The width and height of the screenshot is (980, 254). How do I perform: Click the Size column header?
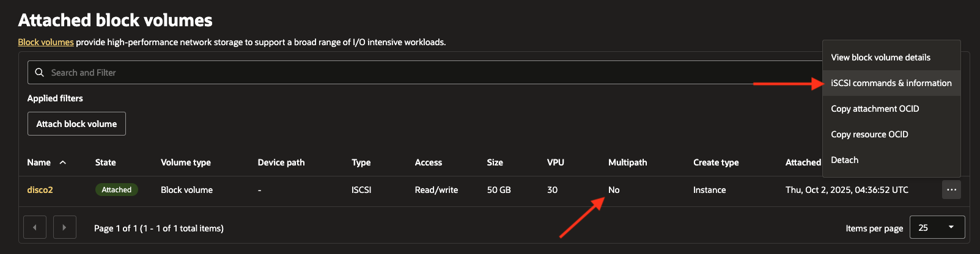pos(495,162)
